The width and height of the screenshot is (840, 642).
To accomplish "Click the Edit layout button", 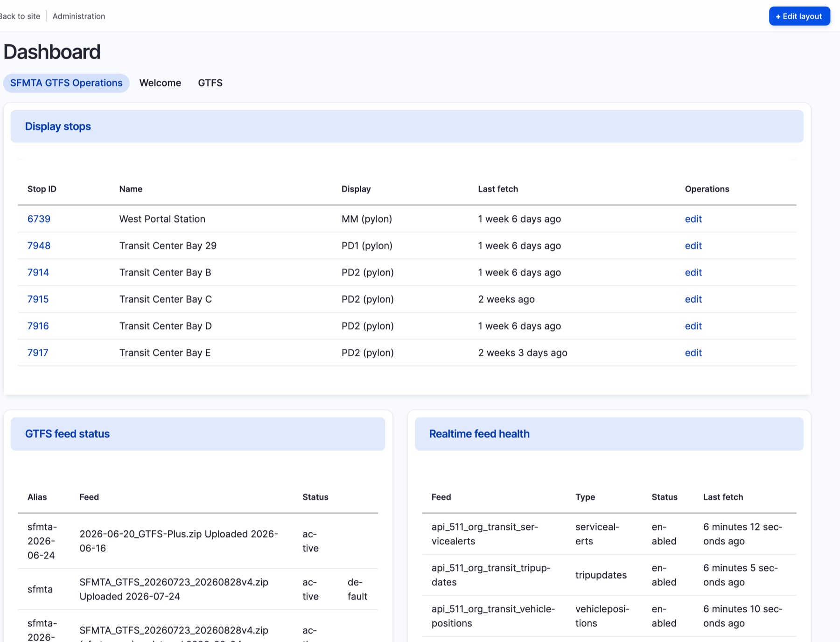I will [x=799, y=16].
